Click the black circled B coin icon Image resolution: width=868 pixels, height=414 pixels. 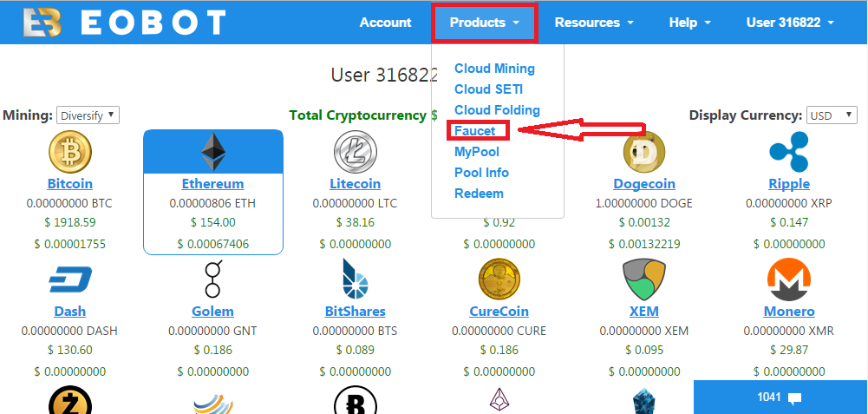tap(356, 399)
